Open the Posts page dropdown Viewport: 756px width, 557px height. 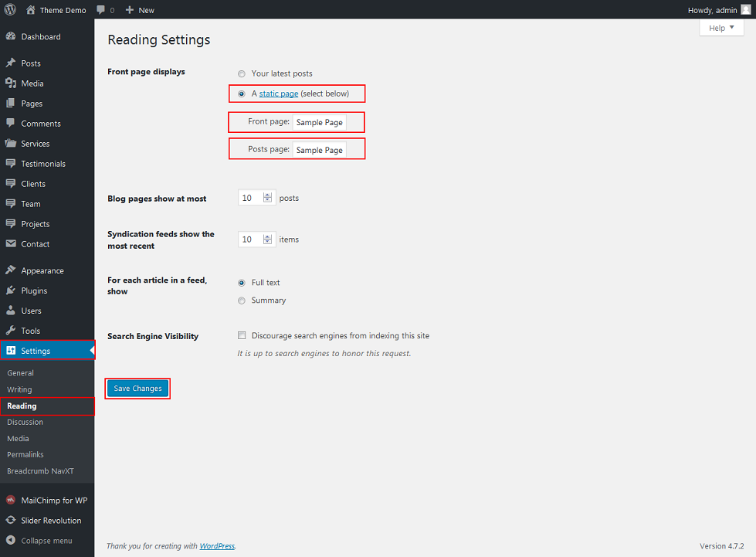point(320,150)
